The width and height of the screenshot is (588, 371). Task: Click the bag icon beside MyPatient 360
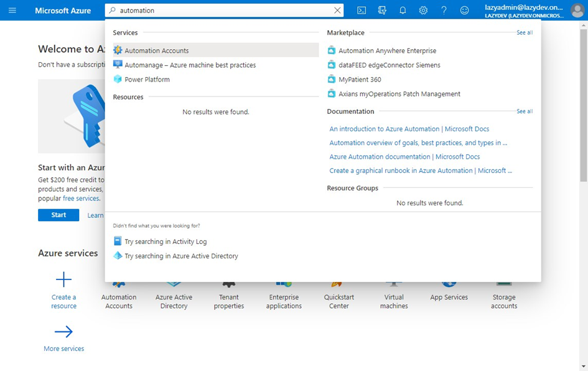click(x=332, y=79)
